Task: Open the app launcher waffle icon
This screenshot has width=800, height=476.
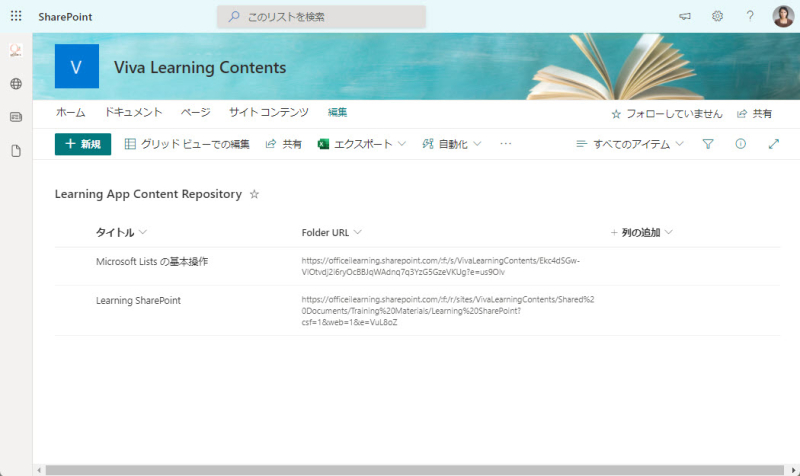Action: click(x=16, y=16)
